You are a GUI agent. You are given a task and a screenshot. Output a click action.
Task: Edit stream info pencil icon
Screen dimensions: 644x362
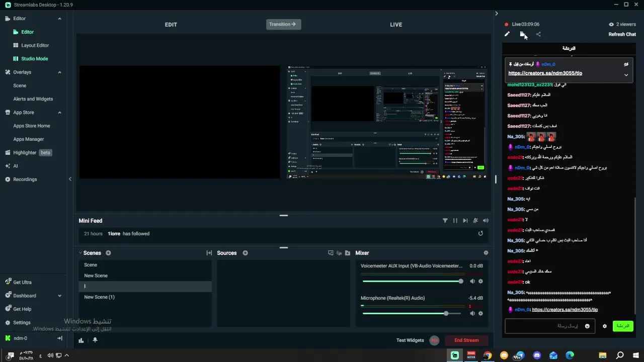click(507, 34)
